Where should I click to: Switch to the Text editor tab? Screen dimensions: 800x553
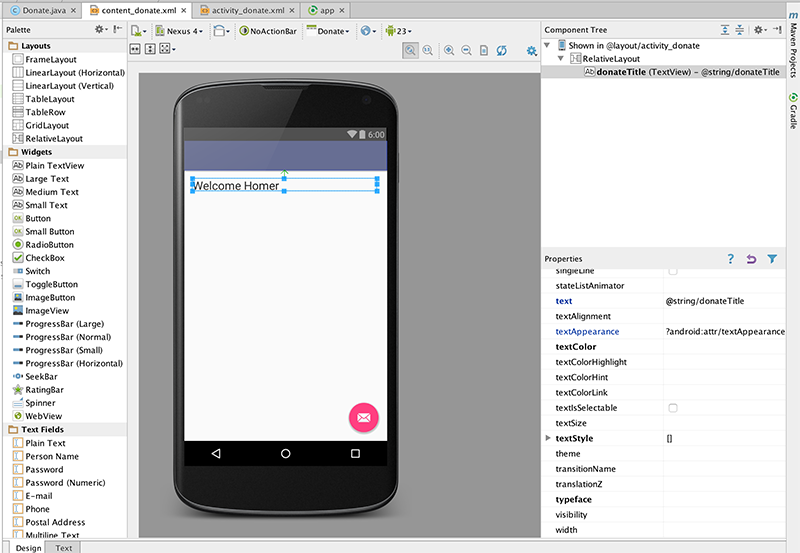coord(64,547)
